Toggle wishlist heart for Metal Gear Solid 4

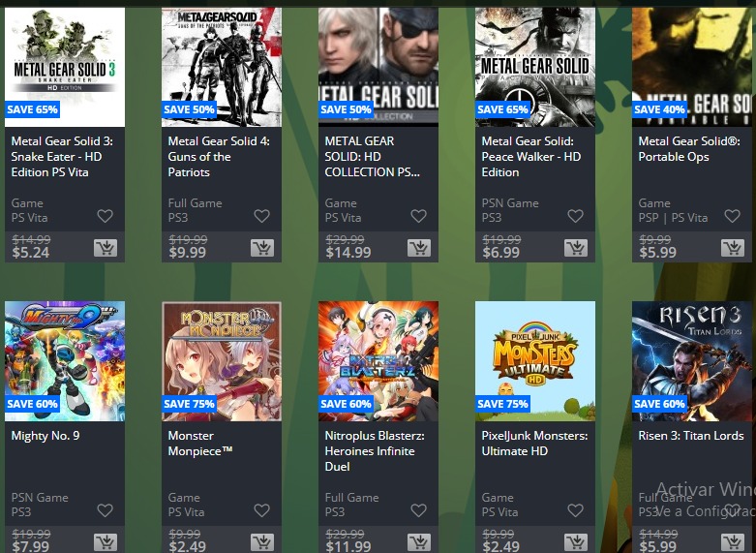pos(261,216)
